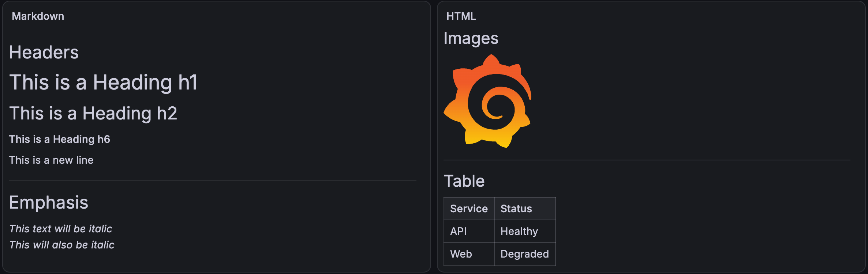Click the text "This is a Heading h1"
The width and height of the screenshot is (868, 274).
pos(103,82)
